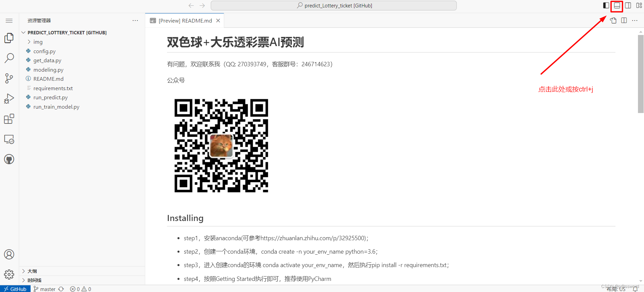Open the GitHub view in activity bar
644x292 pixels.
9,159
